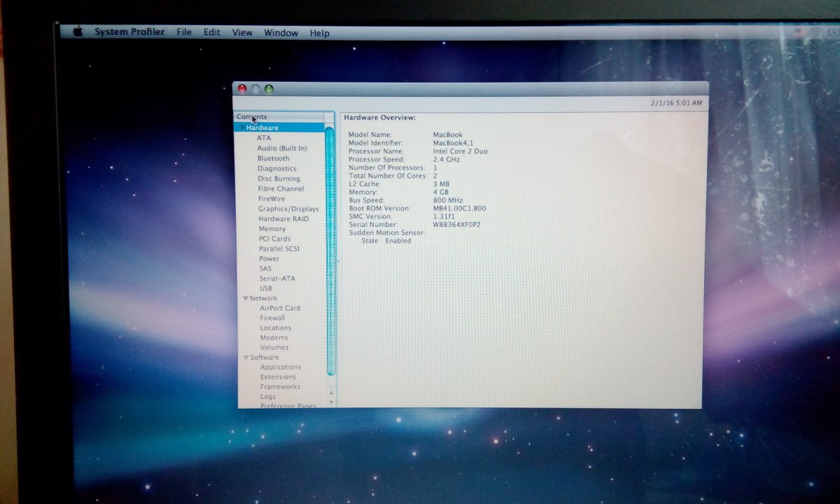Select Frameworks in the sidebar
The width and height of the screenshot is (840, 504).
tap(280, 386)
